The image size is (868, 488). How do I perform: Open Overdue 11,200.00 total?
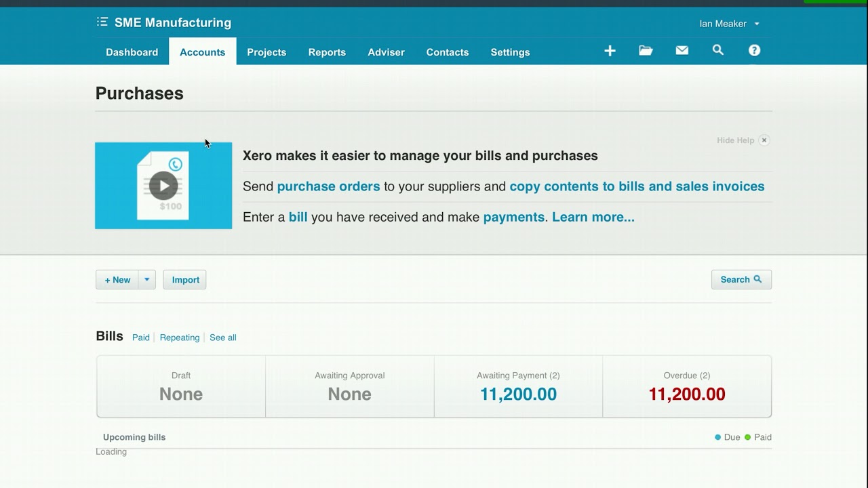tap(687, 386)
